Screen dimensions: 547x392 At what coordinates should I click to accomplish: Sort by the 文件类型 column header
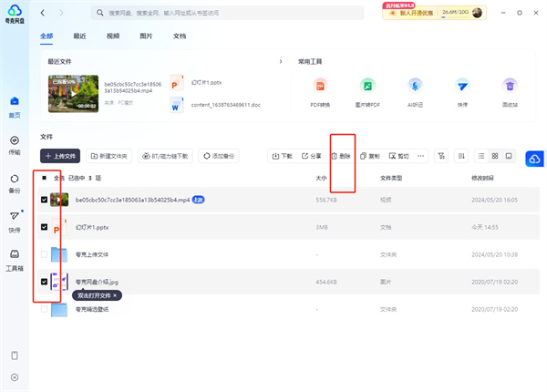coord(391,178)
